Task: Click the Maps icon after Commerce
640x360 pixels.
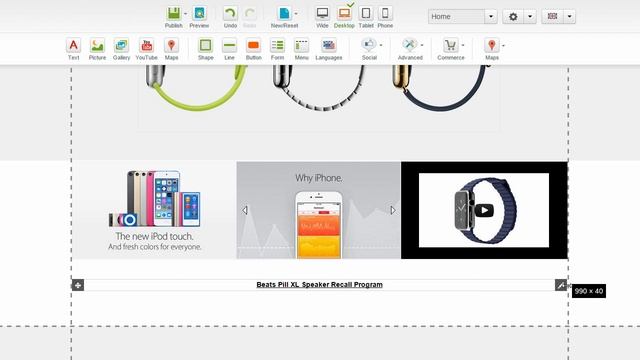Action: coord(491,45)
